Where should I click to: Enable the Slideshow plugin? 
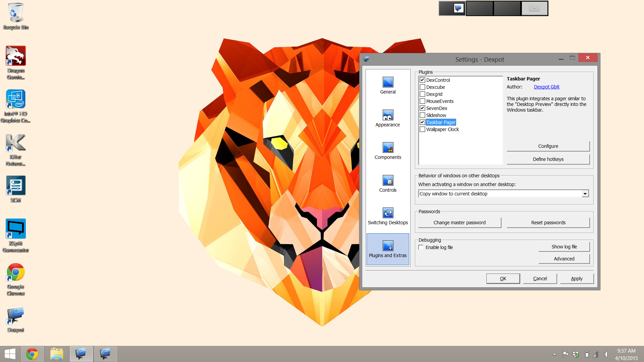click(x=423, y=115)
